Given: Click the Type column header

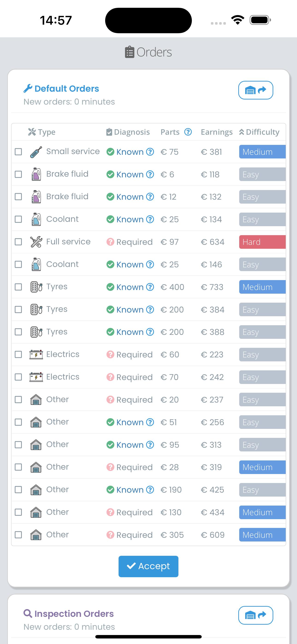Looking at the screenshot, I should click(42, 132).
